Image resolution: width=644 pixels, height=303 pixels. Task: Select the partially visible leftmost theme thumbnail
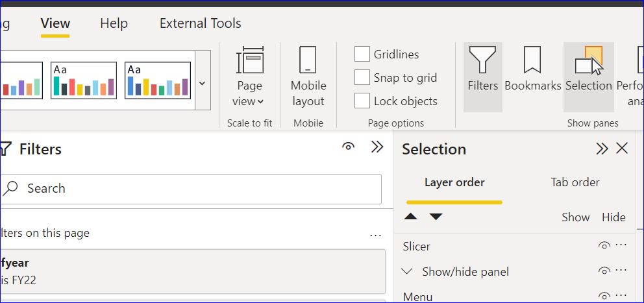(x=21, y=80)
